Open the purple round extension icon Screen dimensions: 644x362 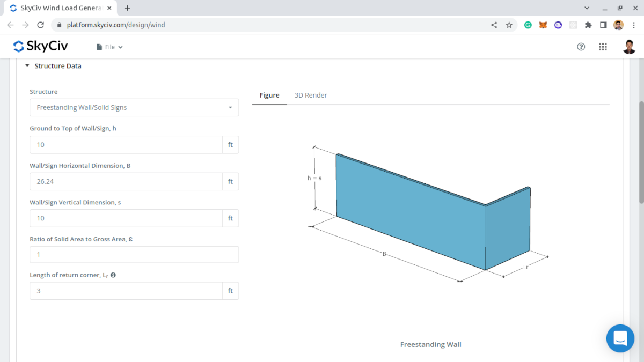pos(558,25)
